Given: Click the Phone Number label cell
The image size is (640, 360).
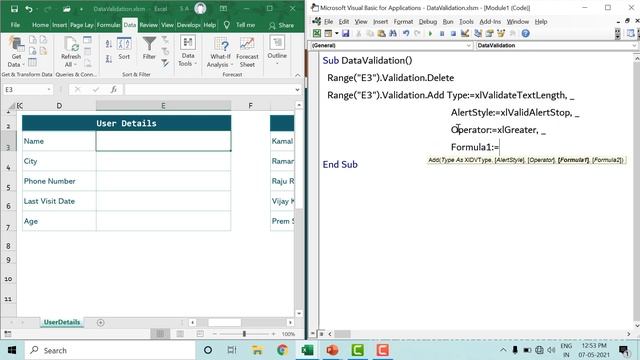Looking at the screenshot, I should click(x=59, y=181).
